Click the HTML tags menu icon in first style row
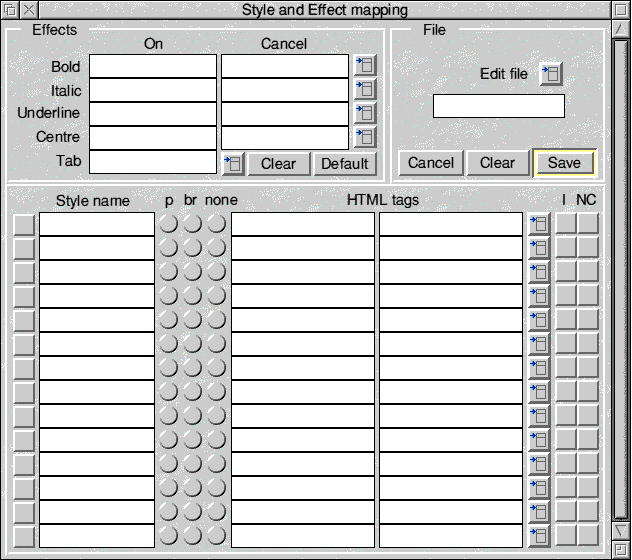 (538, 224)
